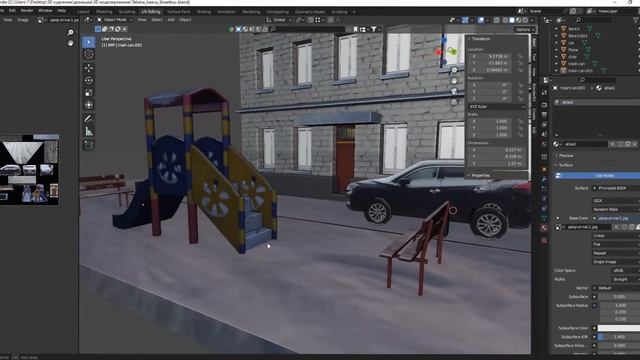The width and height of the screenshot is (640, 360).
Task: Click the asset browser funnel filter icon
Action: pos(374,29)
